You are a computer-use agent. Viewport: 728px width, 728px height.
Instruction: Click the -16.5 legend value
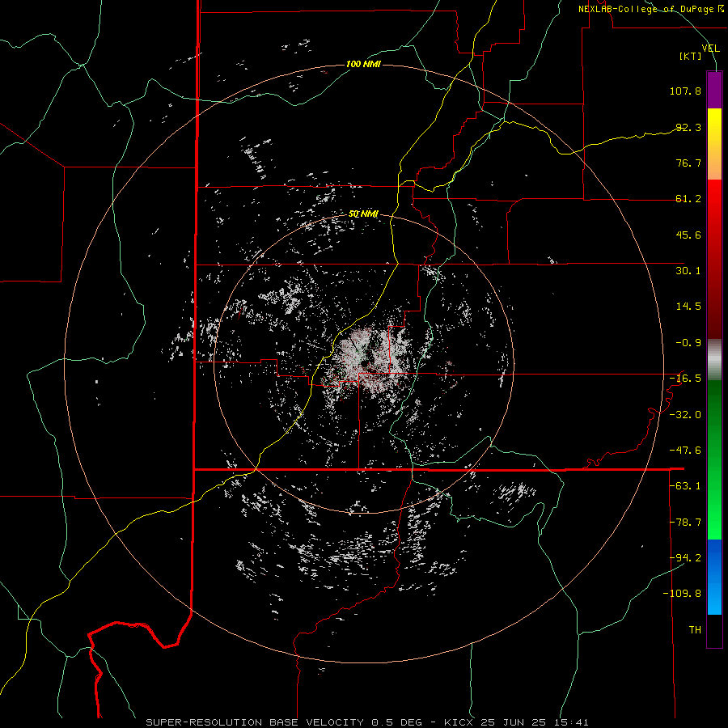685,379
